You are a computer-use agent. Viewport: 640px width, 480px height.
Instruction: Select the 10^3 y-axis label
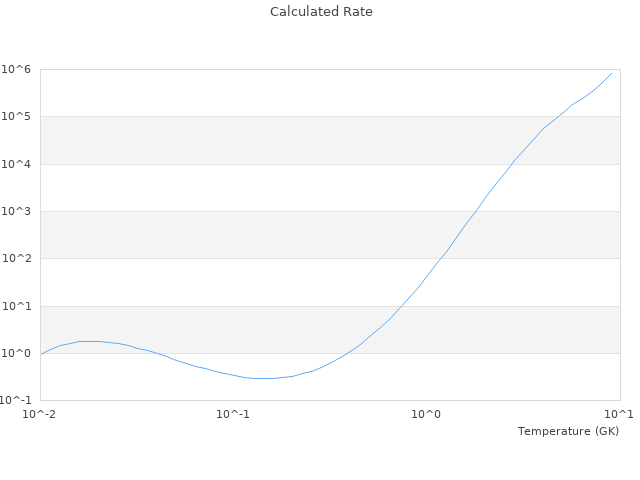[17, 211]
